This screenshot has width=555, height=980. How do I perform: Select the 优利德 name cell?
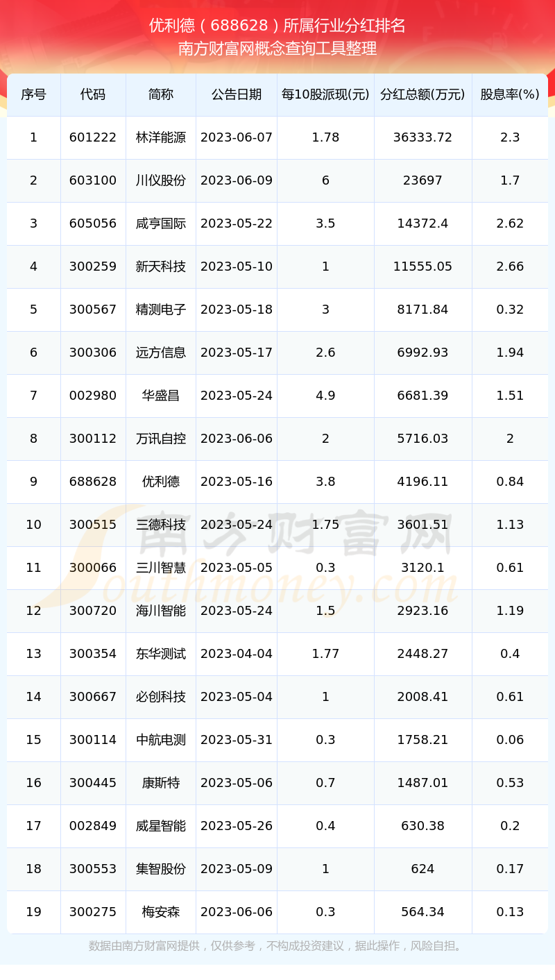pos(161,482)
